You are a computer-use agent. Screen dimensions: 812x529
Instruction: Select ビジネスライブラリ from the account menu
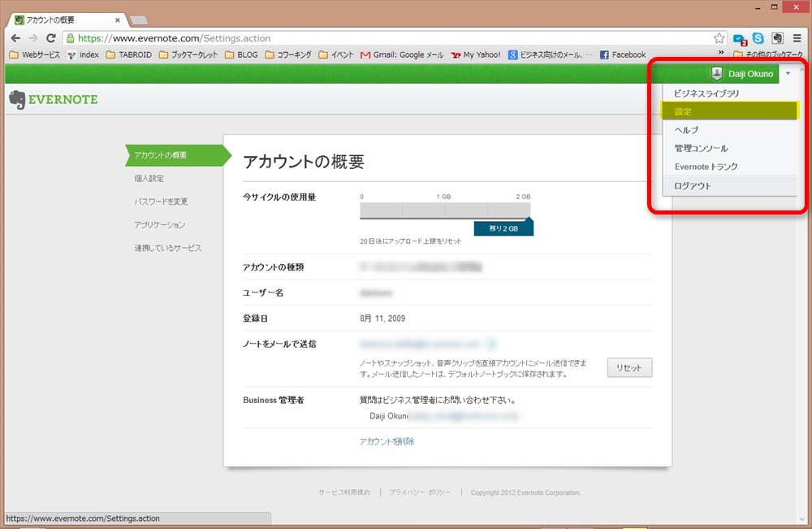[x=730, y=93]
